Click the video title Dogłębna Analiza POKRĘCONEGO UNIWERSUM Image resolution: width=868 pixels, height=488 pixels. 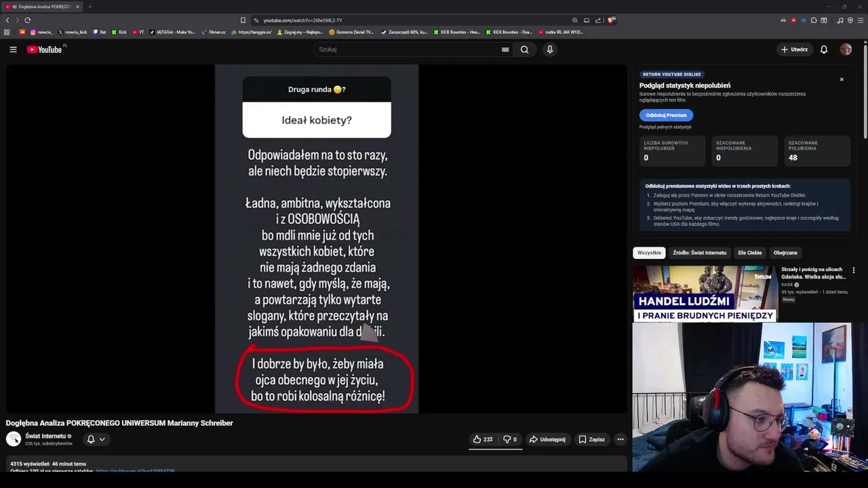(x=119, y=423)
